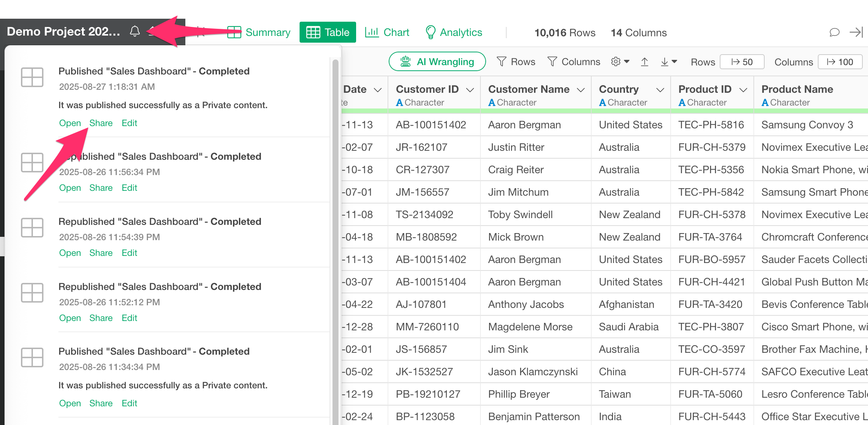Click the Columns filter funnel icon
The image size is (868, 425).
point(552,62)
